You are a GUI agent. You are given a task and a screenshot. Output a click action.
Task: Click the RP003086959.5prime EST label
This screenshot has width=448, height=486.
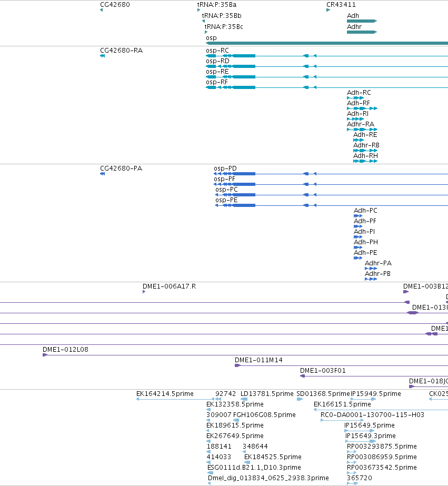tap(382, 457)
